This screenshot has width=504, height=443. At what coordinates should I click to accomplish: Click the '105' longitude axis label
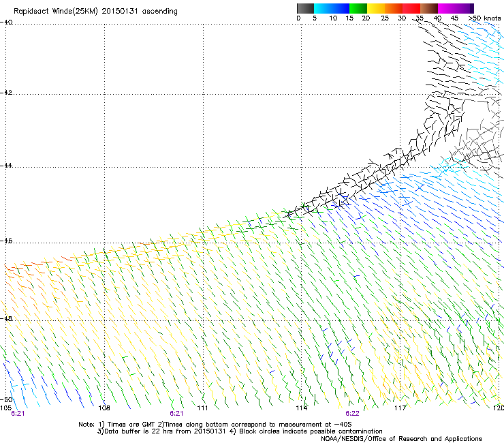[x=5, y=408]
